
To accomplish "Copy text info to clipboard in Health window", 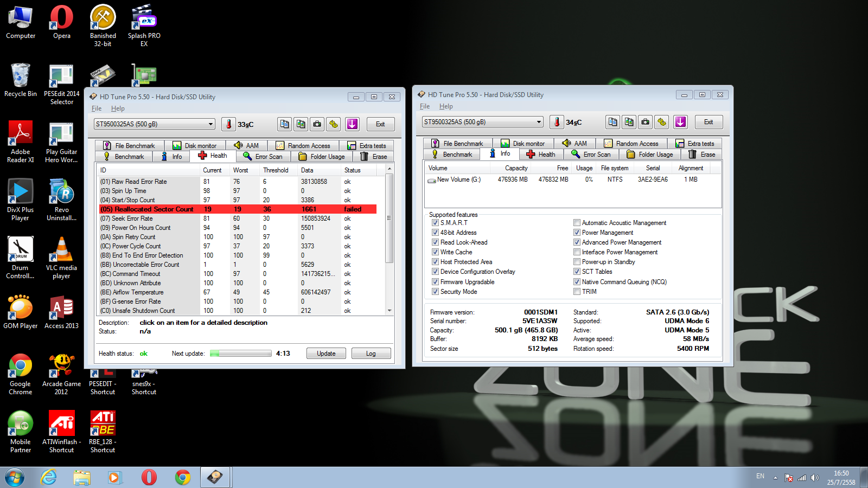I will (285, 124).
